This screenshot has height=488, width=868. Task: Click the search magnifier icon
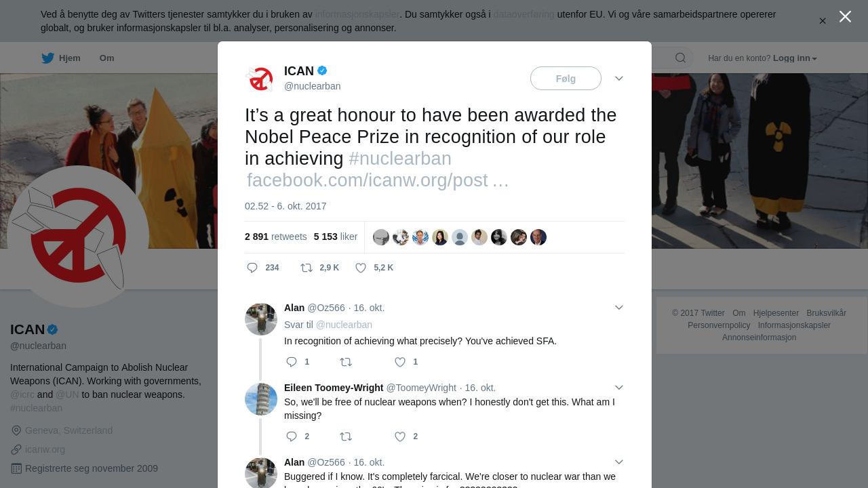680,58
